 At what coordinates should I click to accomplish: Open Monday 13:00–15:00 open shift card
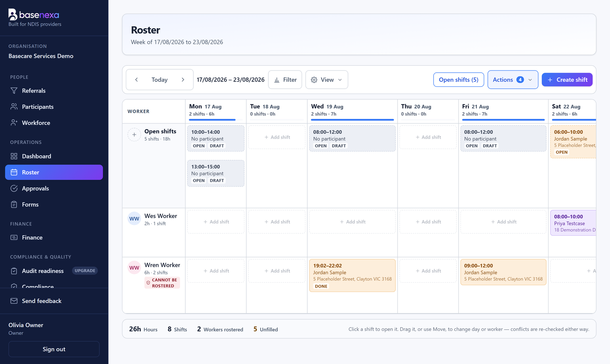point(216,173)
